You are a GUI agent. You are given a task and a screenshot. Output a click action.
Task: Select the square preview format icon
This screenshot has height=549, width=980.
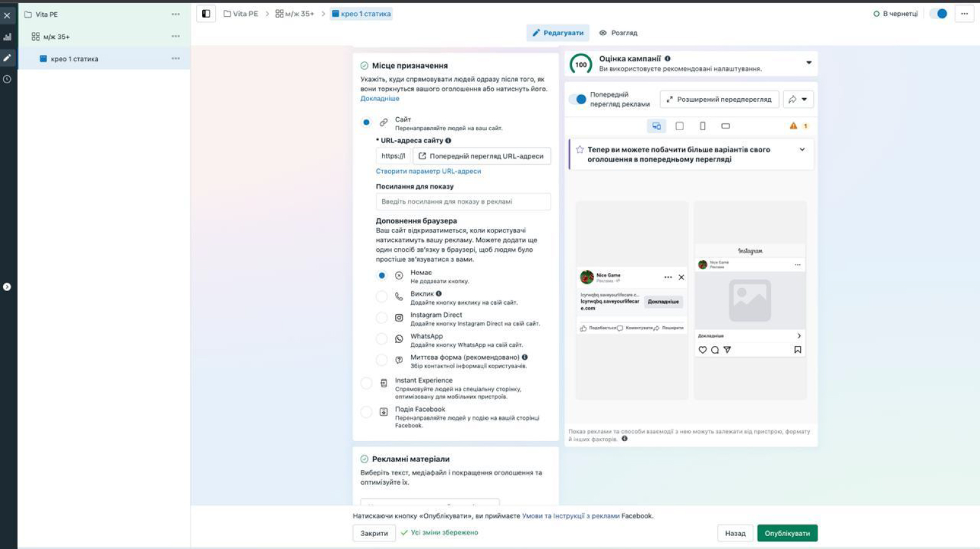tap(679, 126)
